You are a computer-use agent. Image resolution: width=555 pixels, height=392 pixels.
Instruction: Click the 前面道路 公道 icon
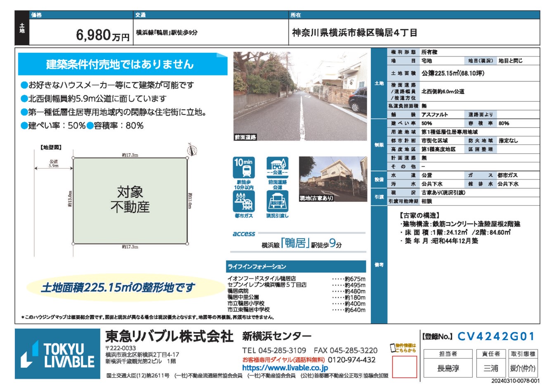point(277,168)
